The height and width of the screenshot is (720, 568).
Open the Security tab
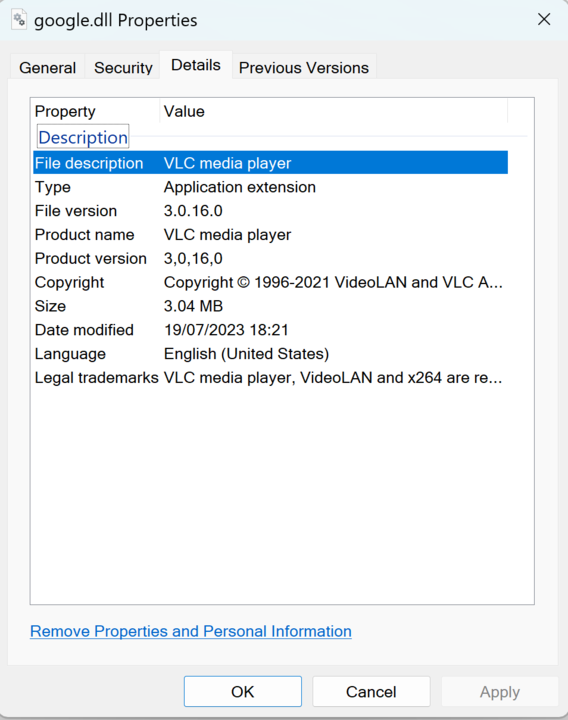point(123,68)
